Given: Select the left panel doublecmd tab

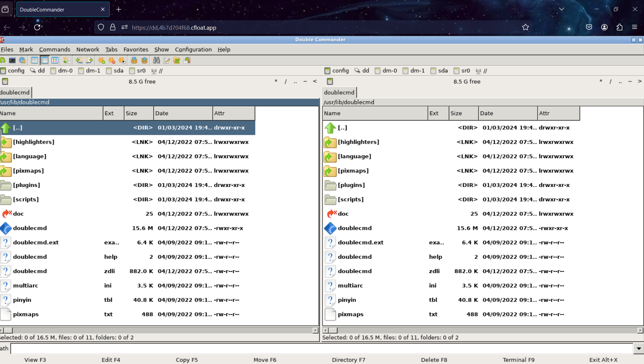Looking at the screenshot, I should (x=15, y=92).
